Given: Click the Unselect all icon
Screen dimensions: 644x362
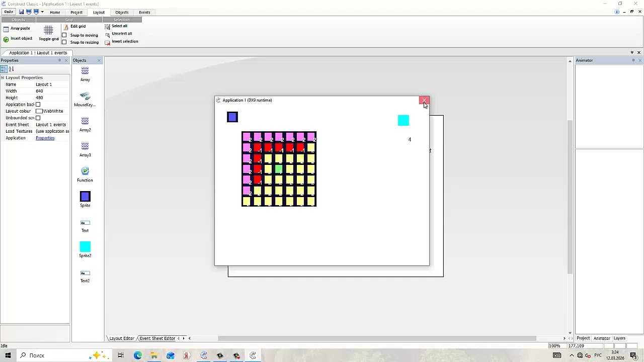Looking at the screenshot, I should click(107, 34).
